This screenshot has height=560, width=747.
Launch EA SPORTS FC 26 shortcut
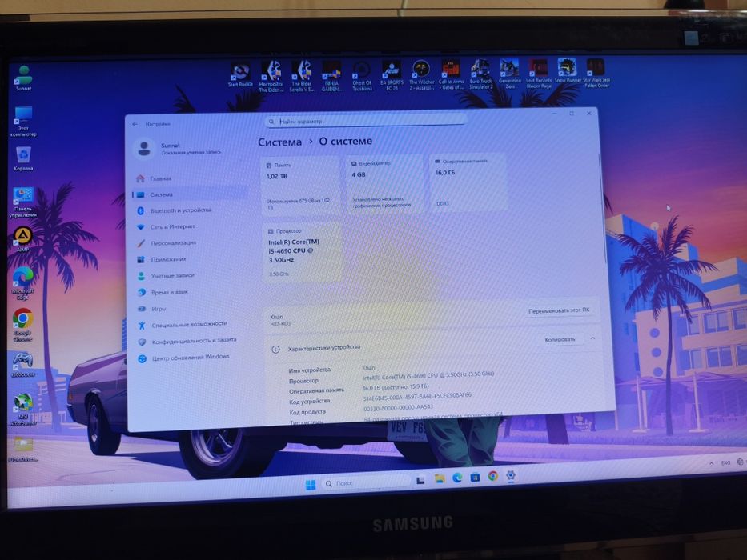pyautogui.click(x=392, y=75)
